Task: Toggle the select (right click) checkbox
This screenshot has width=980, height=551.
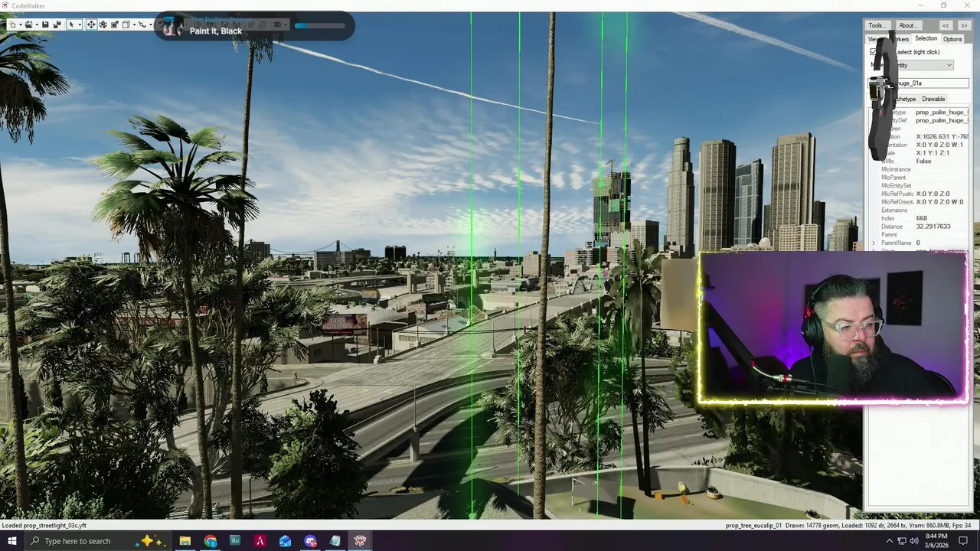Action: point(873,52)
